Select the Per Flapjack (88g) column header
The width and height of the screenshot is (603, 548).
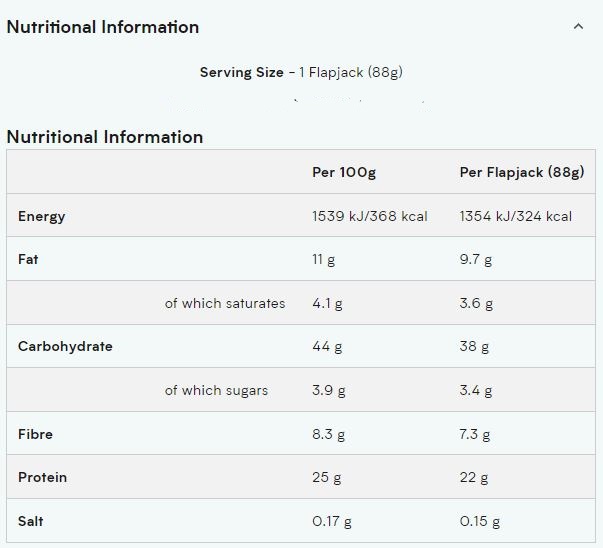coord(521,172)
